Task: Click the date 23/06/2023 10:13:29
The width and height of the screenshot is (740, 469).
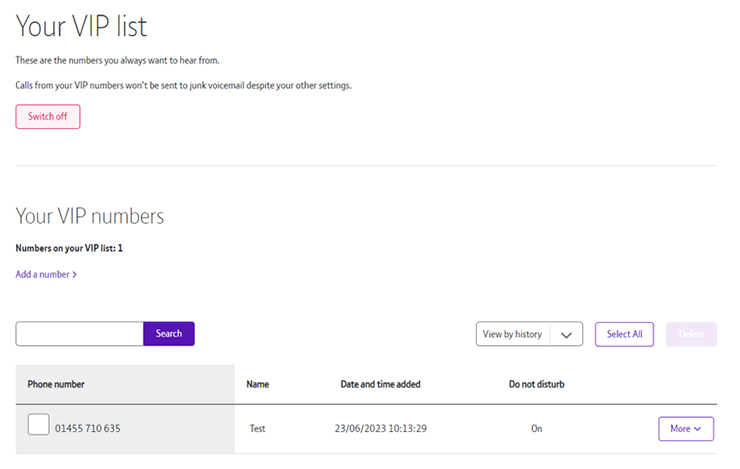Action: [x=381, y=429]
